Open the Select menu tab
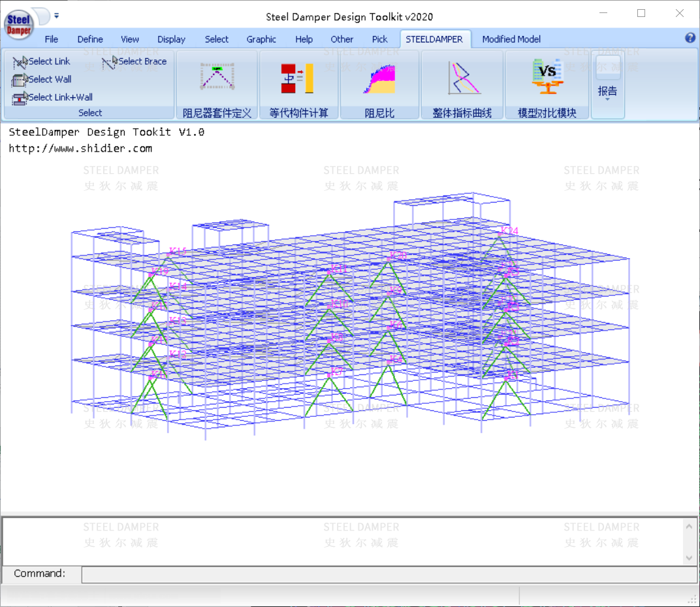Viewport: 700px width, 607px height. click(217, 39)
